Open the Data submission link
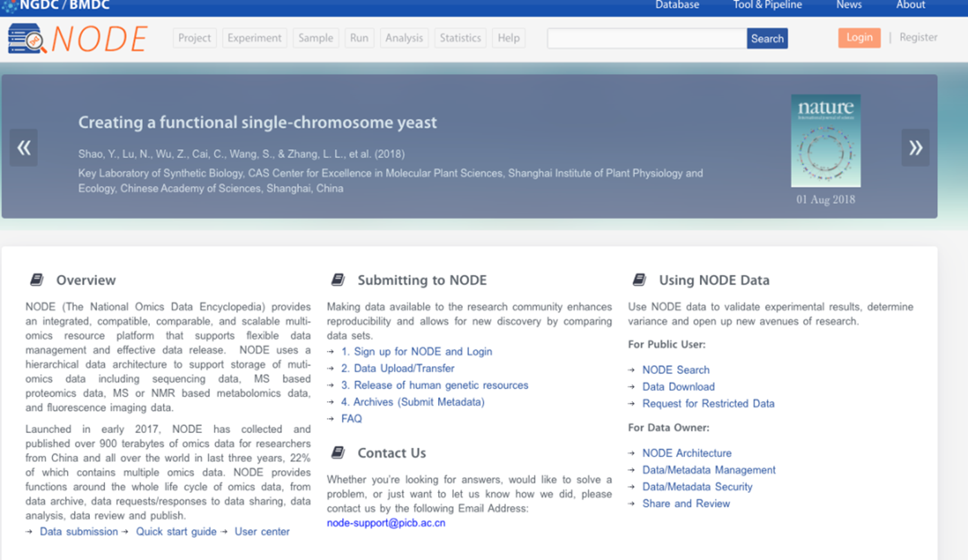Image resolution: width=968 pixels, height=560 pixels. [79, 532]
